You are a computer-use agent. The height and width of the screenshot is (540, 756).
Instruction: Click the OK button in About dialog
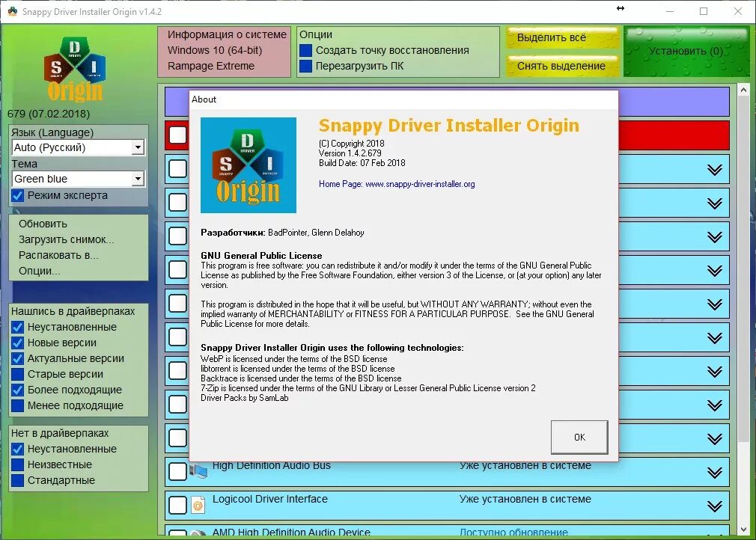579,438
